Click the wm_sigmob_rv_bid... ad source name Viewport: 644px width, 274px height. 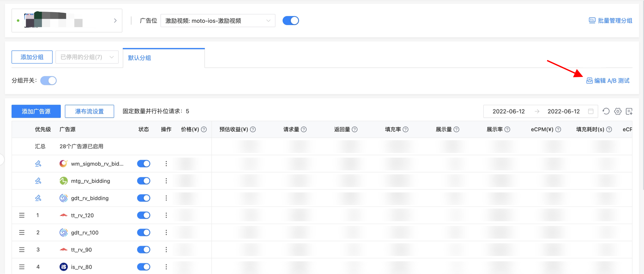pos(97,164)
